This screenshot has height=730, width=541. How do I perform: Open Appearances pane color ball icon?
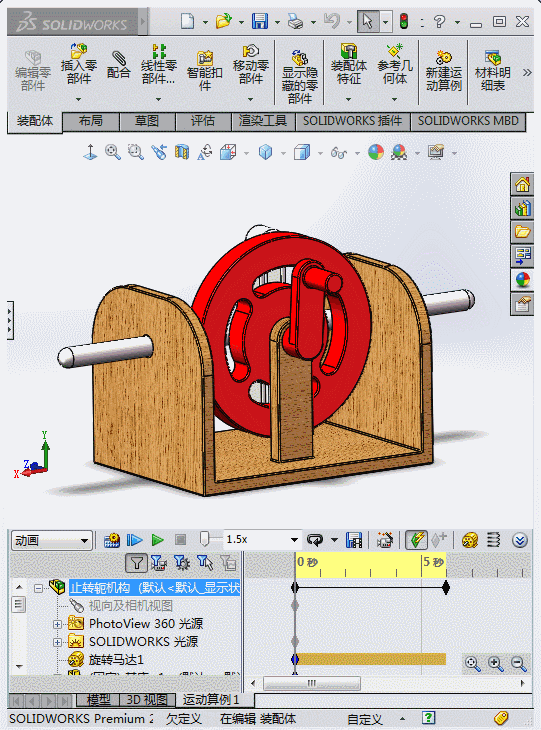522,280
